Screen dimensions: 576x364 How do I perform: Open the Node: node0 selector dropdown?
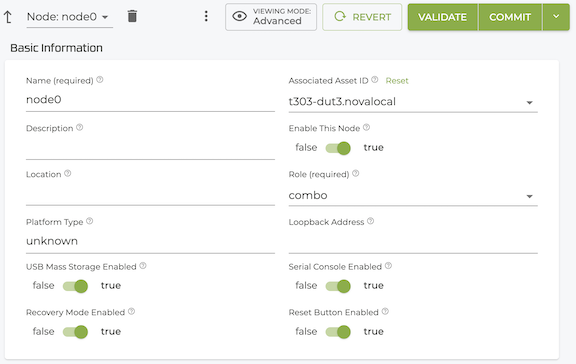(x=69, y=17)
